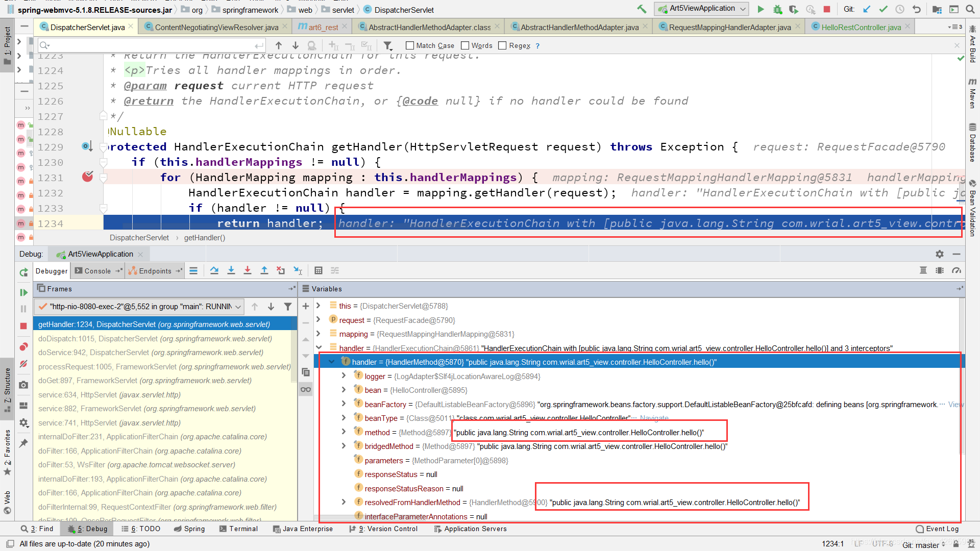Click Step Into blue arrow in debugger
The image size is (980, 551).
[x=231, y=270]
